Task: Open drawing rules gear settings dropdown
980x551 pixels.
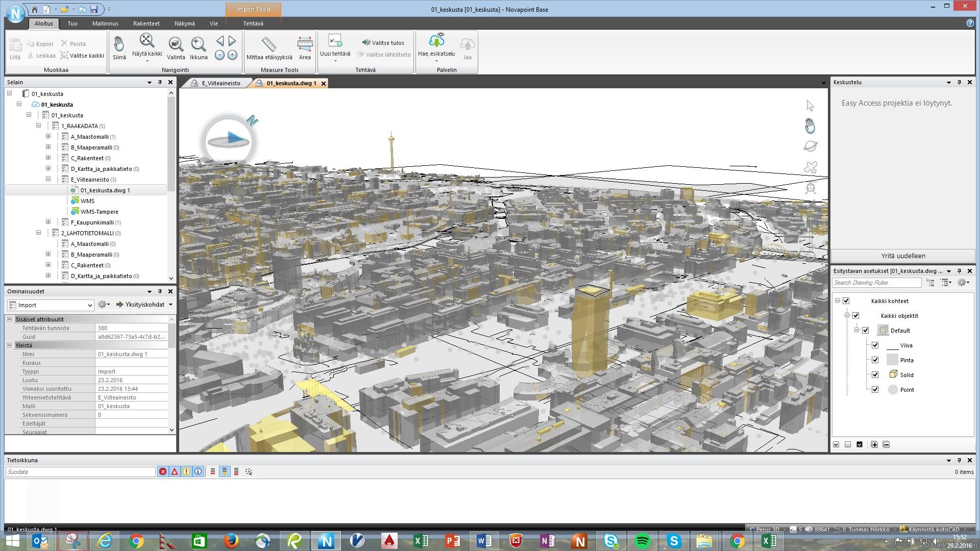Action: pyautogui.click(x=964, y=283)
